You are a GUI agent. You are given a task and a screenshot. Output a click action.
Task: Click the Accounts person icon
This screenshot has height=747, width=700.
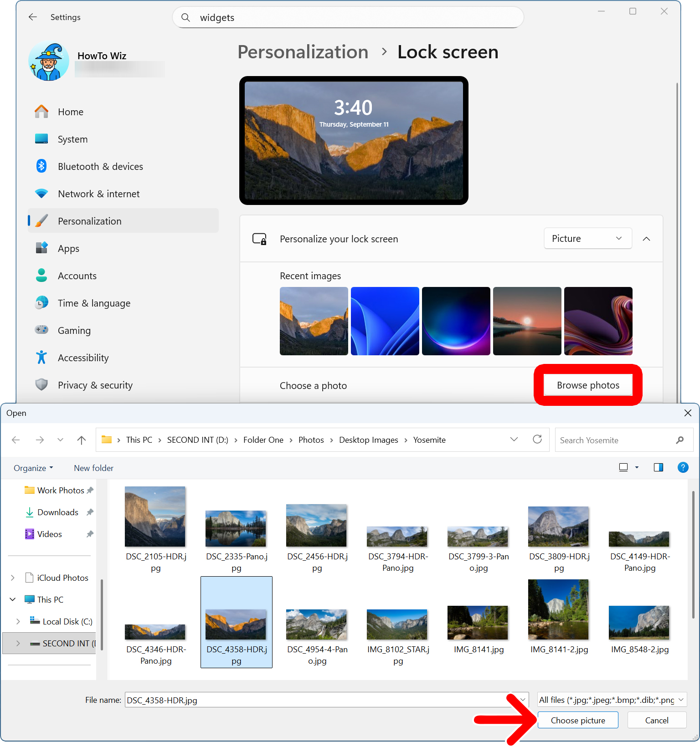pos(41,275)
